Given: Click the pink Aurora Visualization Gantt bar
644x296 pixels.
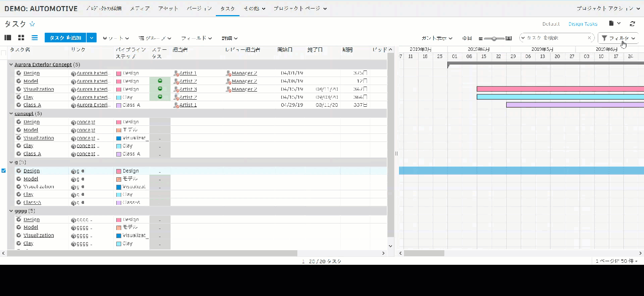Looking at the screenshot, I should tap(560, 89).
